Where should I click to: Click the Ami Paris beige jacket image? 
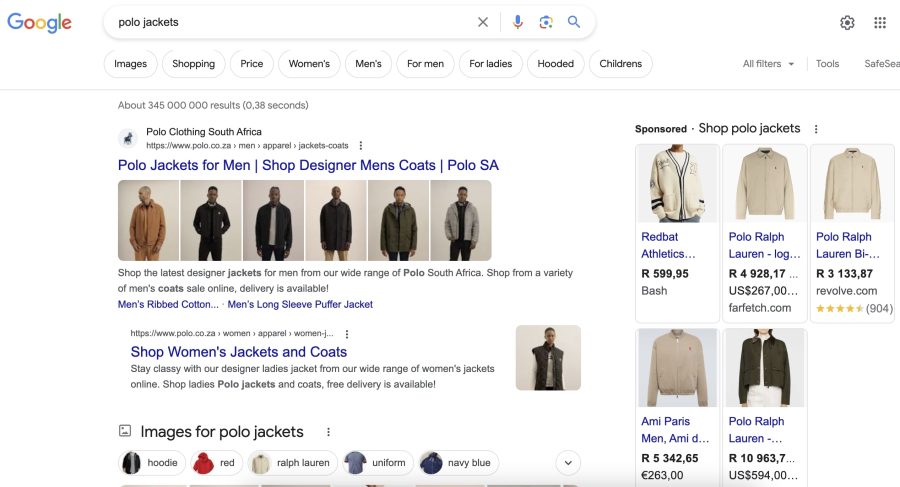pyautogui.click(x=677, y=368)
